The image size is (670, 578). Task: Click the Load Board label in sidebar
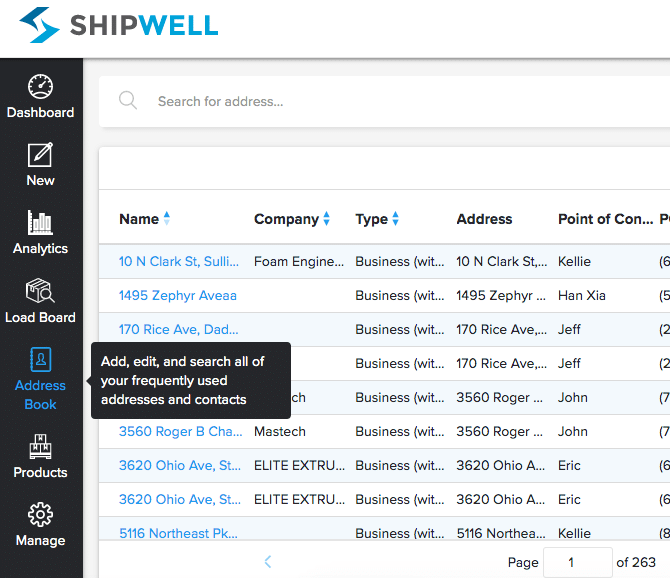click(40, 317)
